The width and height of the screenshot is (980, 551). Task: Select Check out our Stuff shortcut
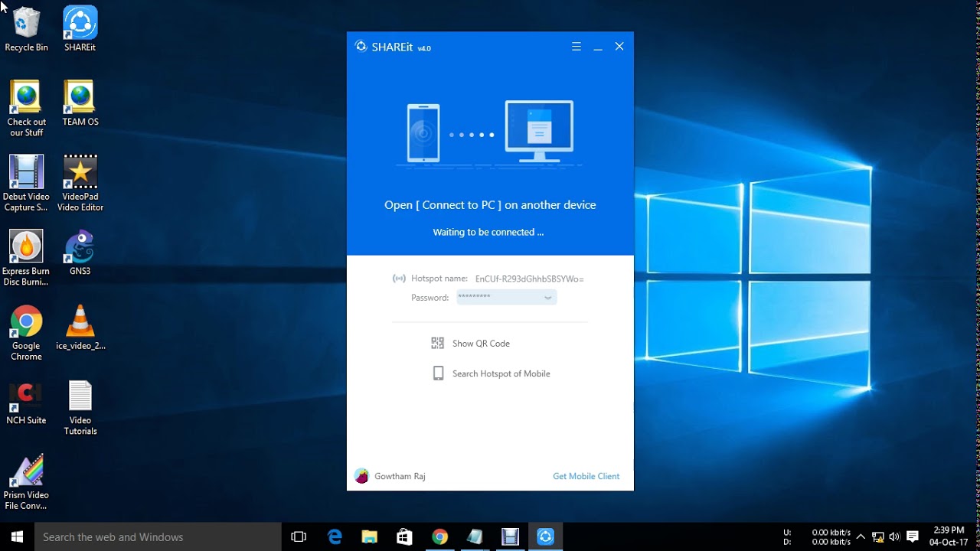tap(27, 109)
